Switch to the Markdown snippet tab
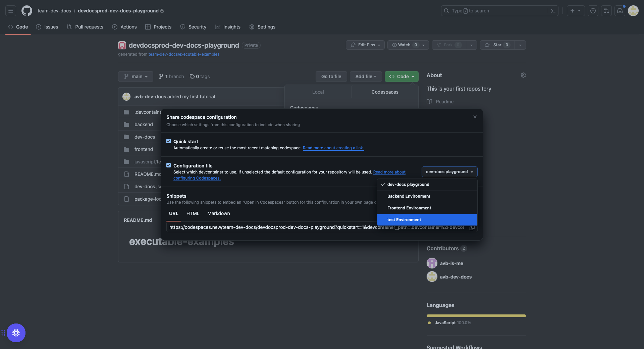This screenshot has width=644, height=349. coord(218,213)
